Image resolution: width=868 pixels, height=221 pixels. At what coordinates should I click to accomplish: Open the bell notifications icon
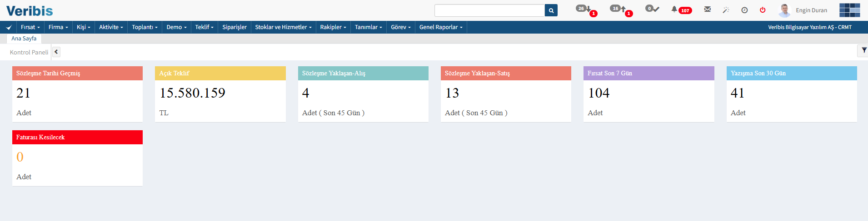click(674, 9)
